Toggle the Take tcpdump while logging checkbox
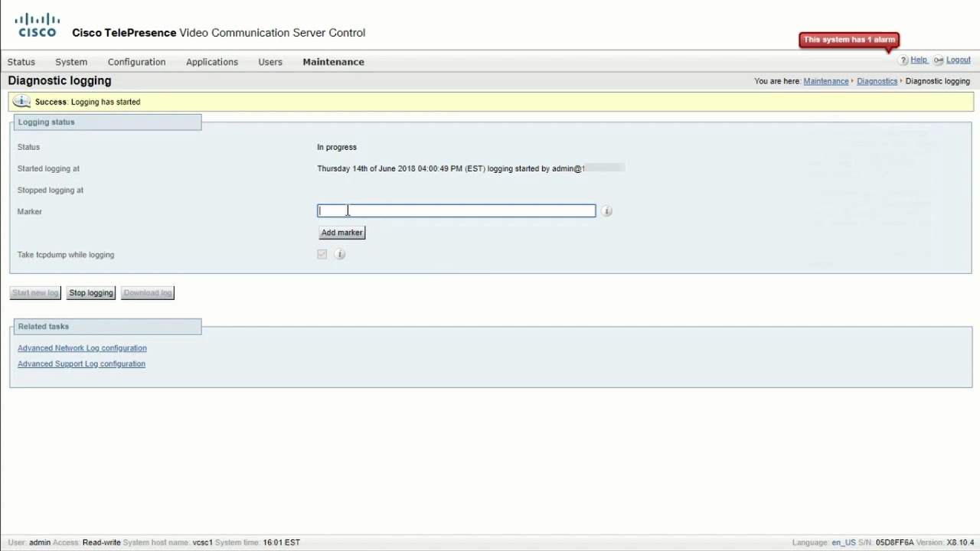This screenshot has height=551, width=980. pos(322,255)
